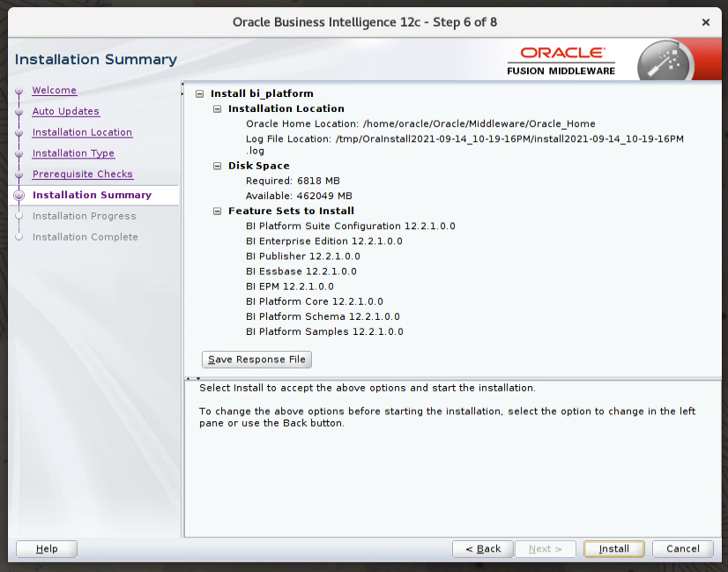Click the splitter collapse arrows above message pane
728x572 pixels.
coord(193,378)
